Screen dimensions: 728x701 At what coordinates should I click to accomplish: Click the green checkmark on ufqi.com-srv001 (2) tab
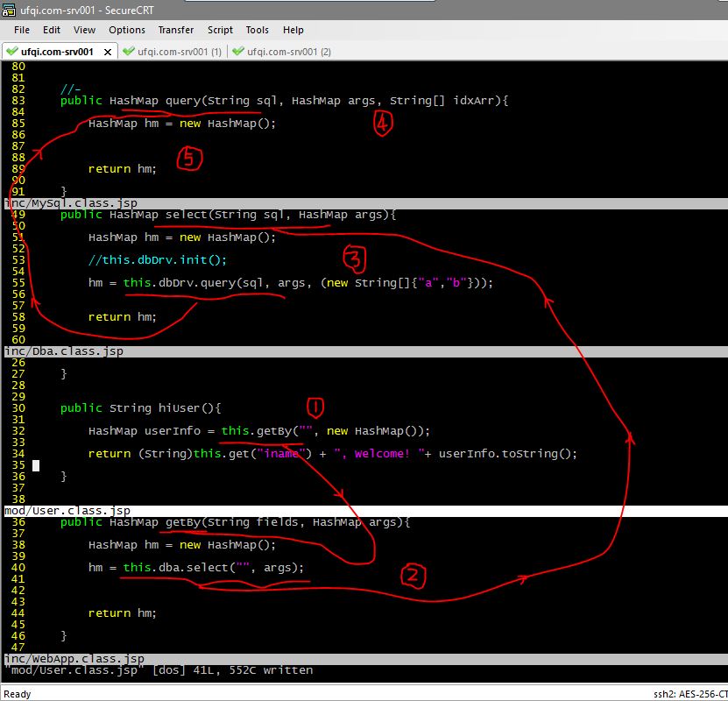coord(238,52)
